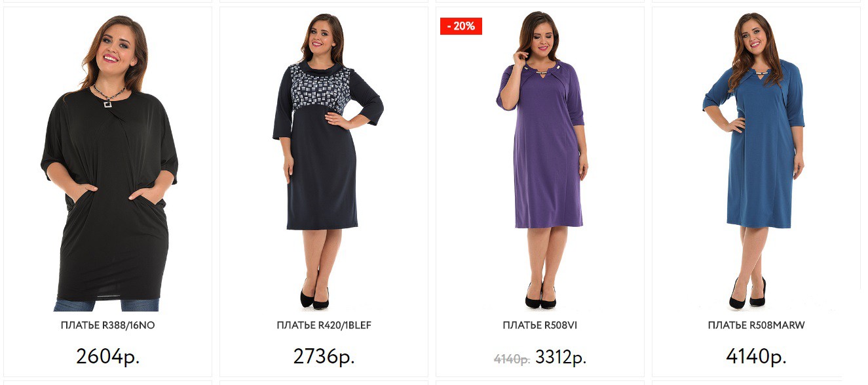Open the ПЛАТЬЕ R508MARW title link
Viewport: 868px width, 385px height.
757,325
